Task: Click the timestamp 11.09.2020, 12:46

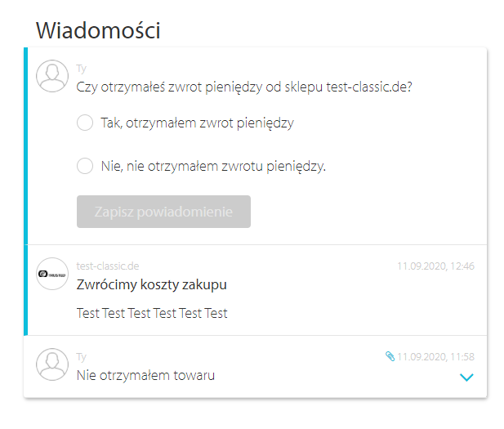Action: pyautogui.click(x=435, y=266)
